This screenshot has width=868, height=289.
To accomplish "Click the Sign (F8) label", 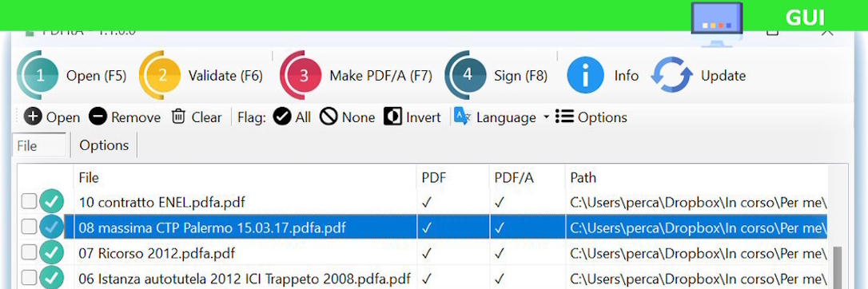I will 520,76.
